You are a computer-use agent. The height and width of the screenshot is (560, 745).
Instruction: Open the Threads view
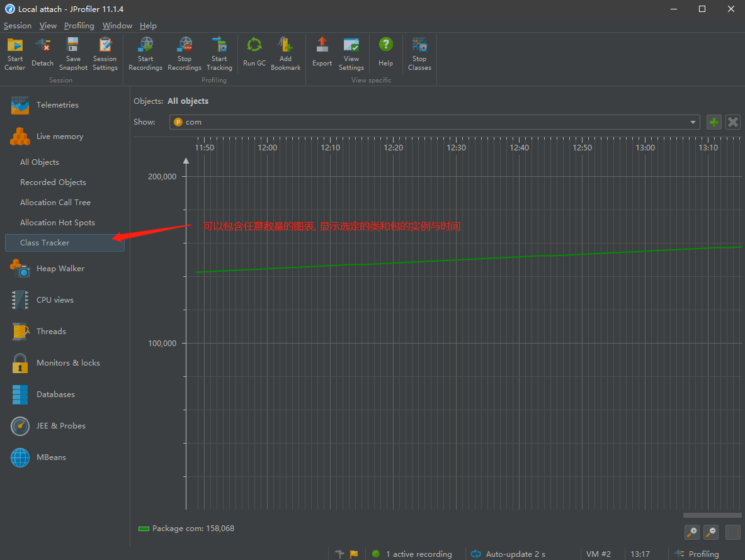coord(51,331)
